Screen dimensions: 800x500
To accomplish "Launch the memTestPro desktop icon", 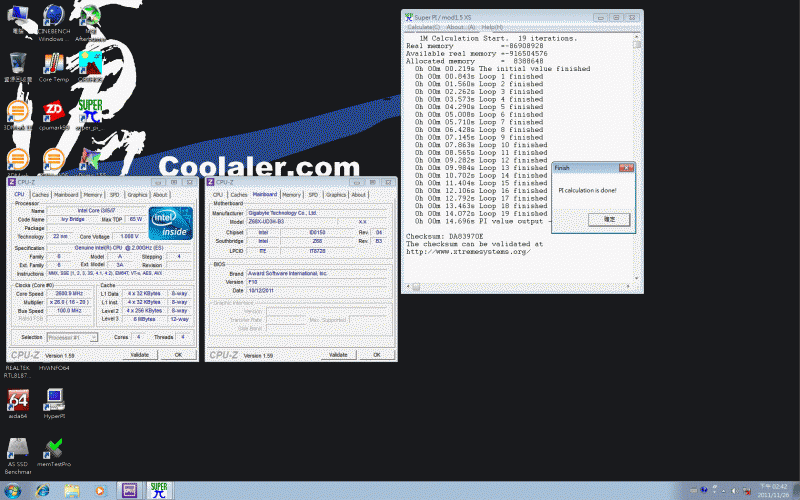I will (54, 451).
